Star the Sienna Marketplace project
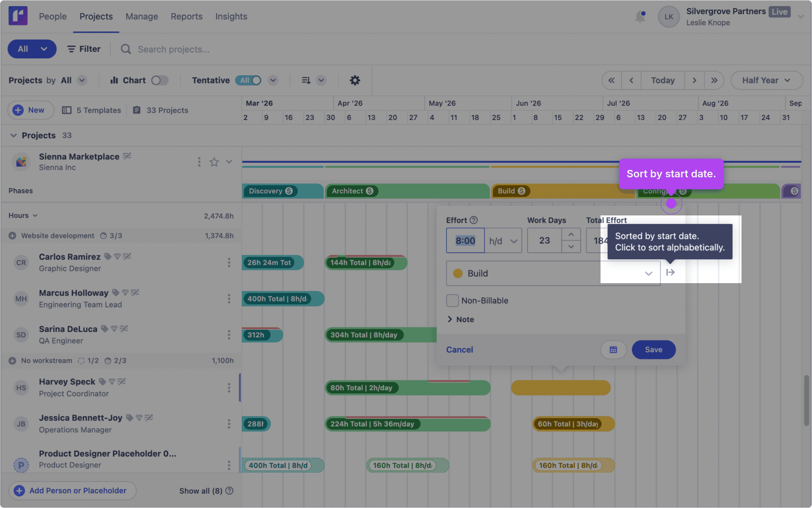812x508 pixels. click(x=214, y=162)
